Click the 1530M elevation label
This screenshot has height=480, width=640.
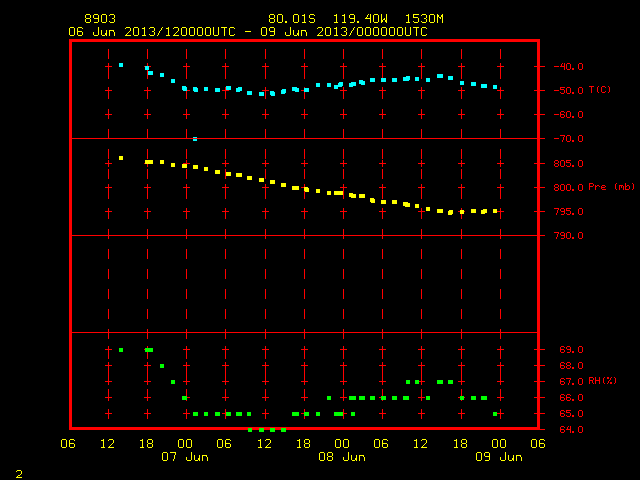tap(424, 19)
